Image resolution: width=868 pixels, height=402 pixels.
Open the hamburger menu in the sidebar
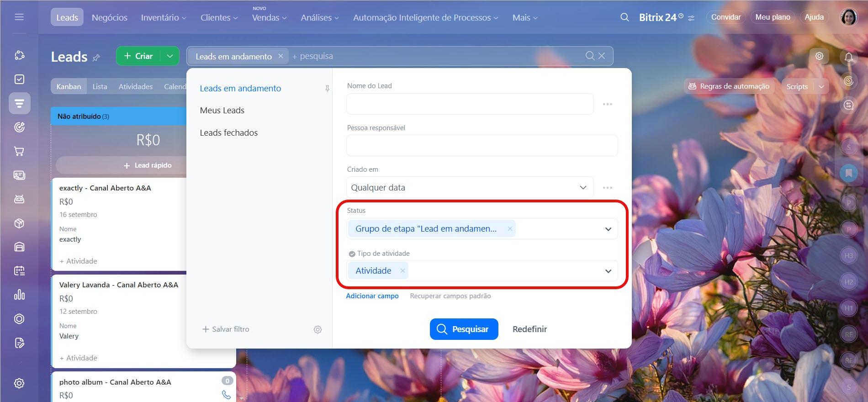19,17
